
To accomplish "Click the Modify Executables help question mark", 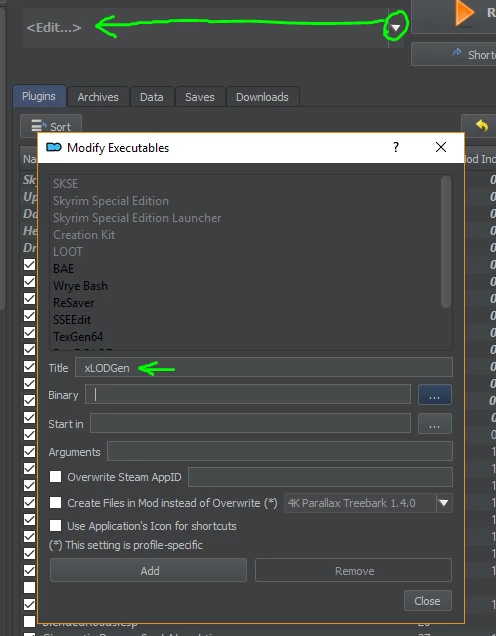I will click(x=396, y=147).
